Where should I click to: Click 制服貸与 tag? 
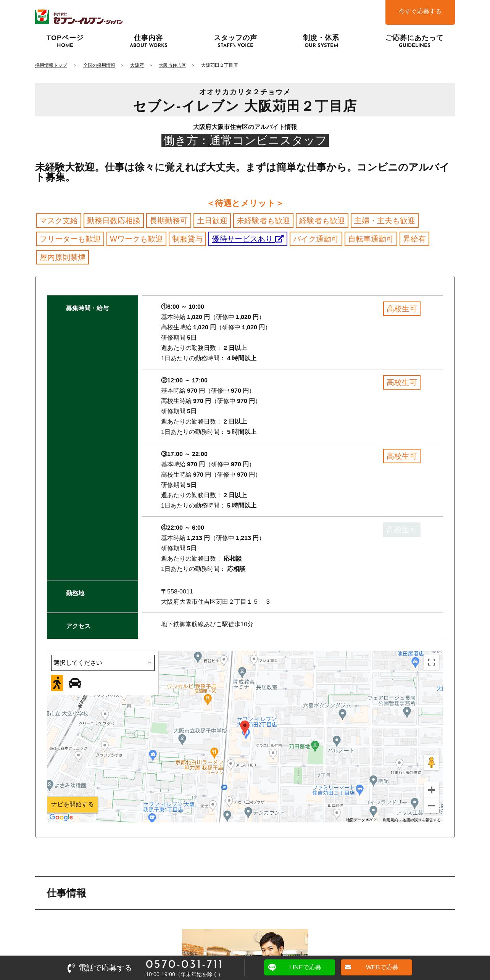click(187, 239)
